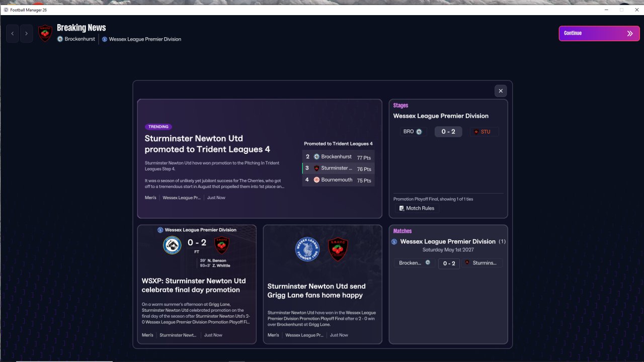Open Grigg Lane fans home happy article
The height and width of the screenshot is (362, 644).
[x=316, y=291]
